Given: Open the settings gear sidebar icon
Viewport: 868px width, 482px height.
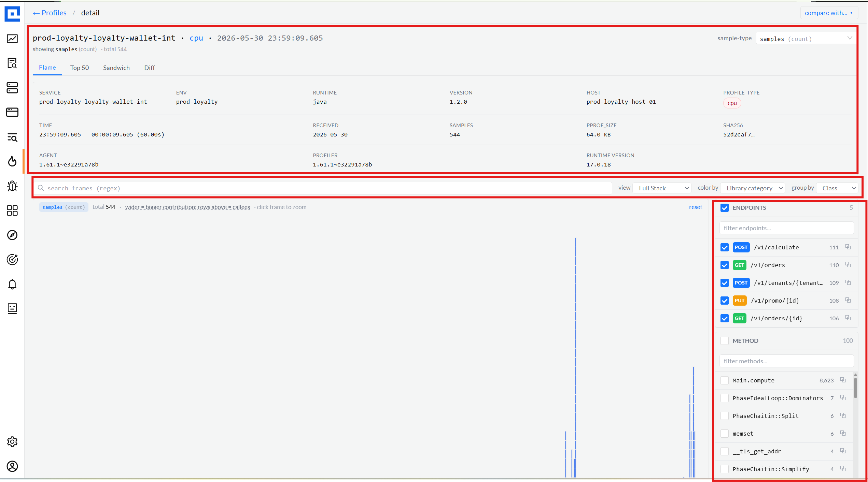Looking at the screenshot, I should click(12, 442).
